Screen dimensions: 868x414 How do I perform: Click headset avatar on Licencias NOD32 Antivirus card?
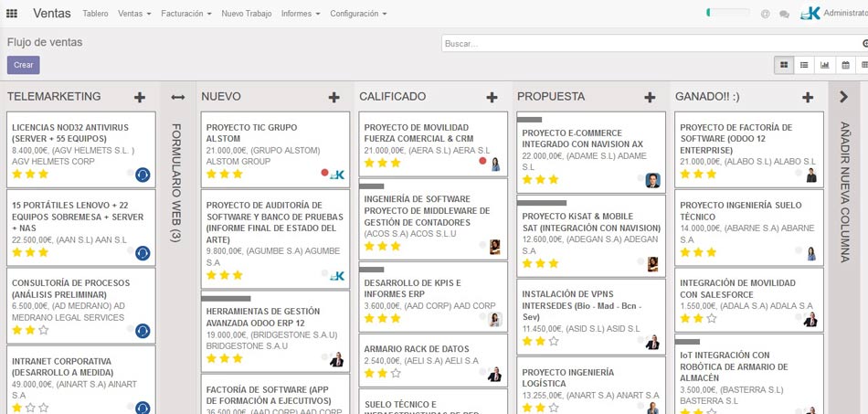coord(143,175)
